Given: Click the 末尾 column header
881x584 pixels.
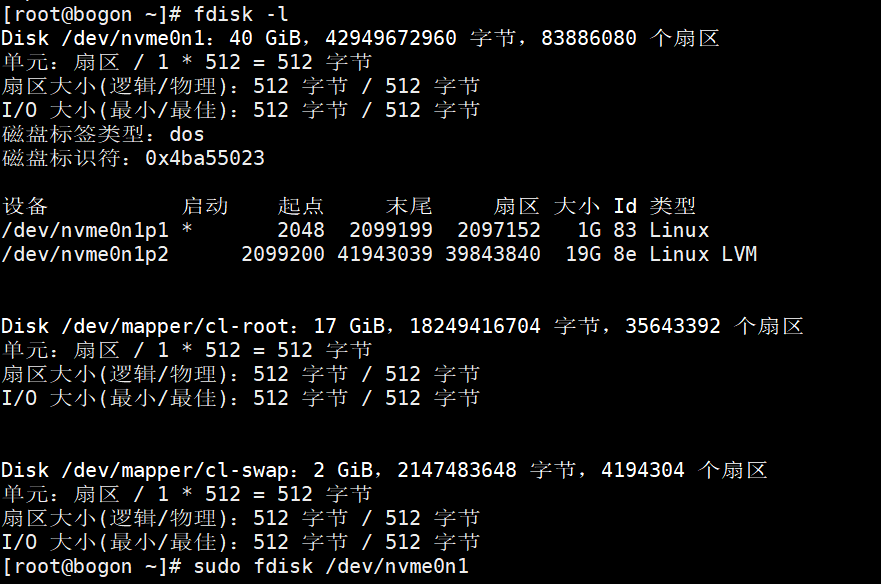Looking at the screenshot, I should click(409, 206).
